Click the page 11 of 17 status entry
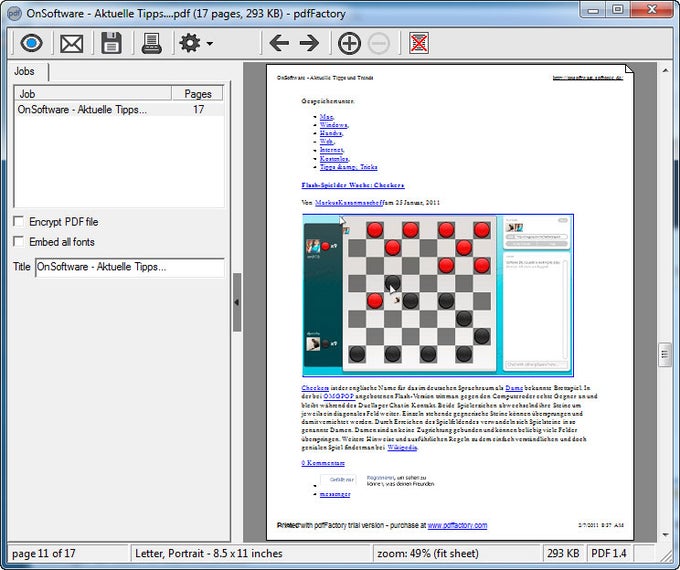 69,554
